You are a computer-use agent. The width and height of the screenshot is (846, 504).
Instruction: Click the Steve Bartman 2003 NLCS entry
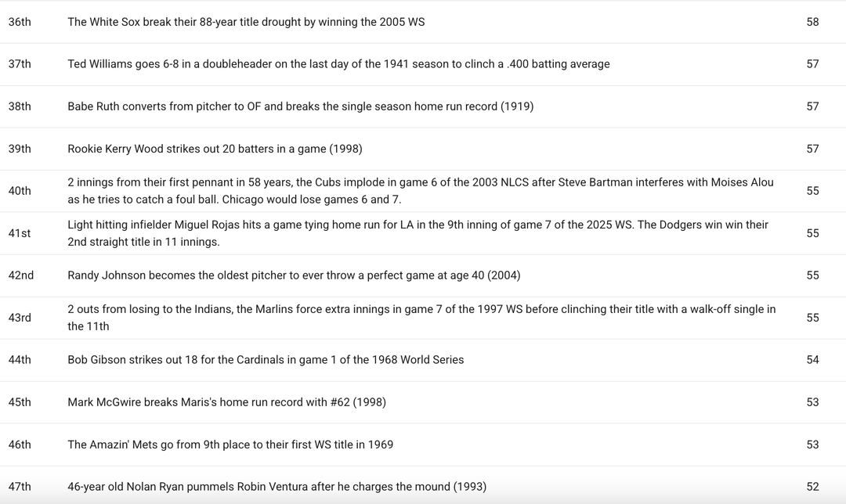pyautogui.click(x=420, y=191)
